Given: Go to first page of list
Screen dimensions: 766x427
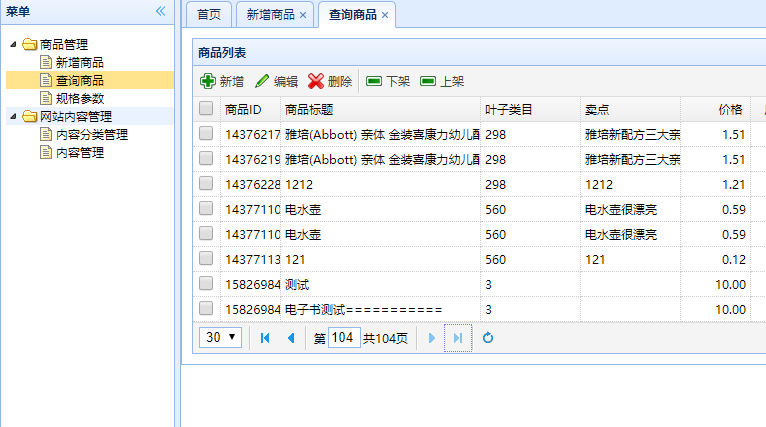Looking at the screenshot, I should pos(265,338).
